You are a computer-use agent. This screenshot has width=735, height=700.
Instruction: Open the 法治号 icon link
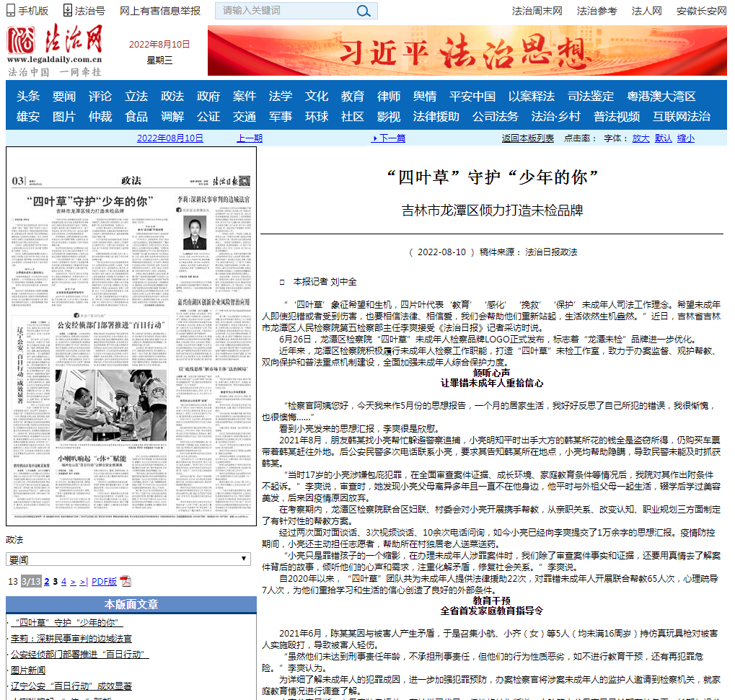click(84, 11)
